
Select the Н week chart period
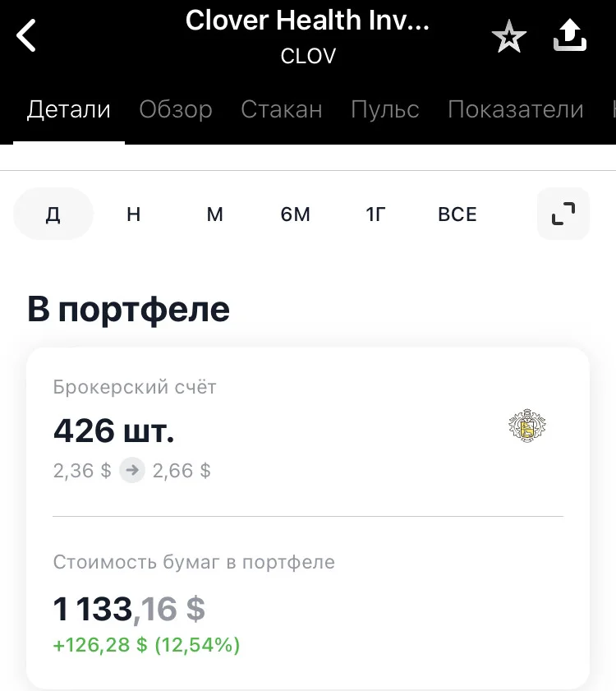pyautogui.click(x=134, y=214)
